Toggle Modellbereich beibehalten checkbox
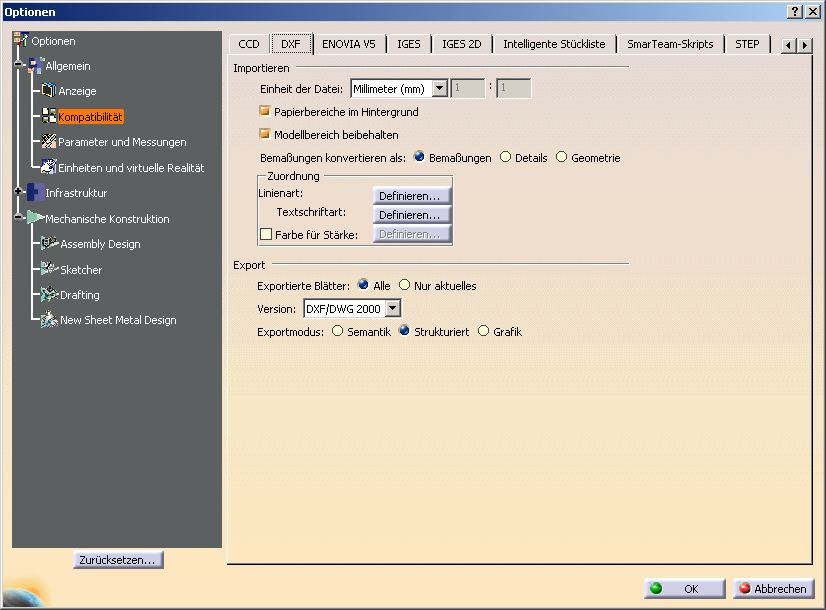The height and width of the screenshot is (610, 826). (264, 134)
